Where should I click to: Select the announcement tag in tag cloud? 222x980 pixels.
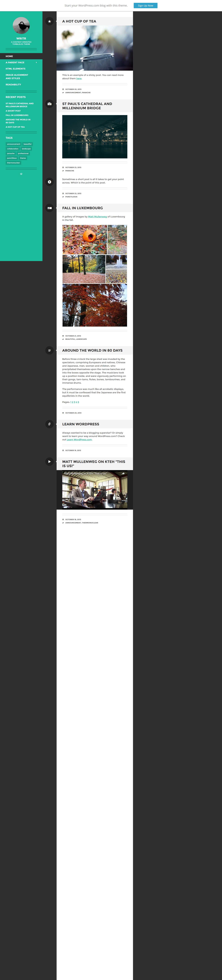[x=14, y=144]
